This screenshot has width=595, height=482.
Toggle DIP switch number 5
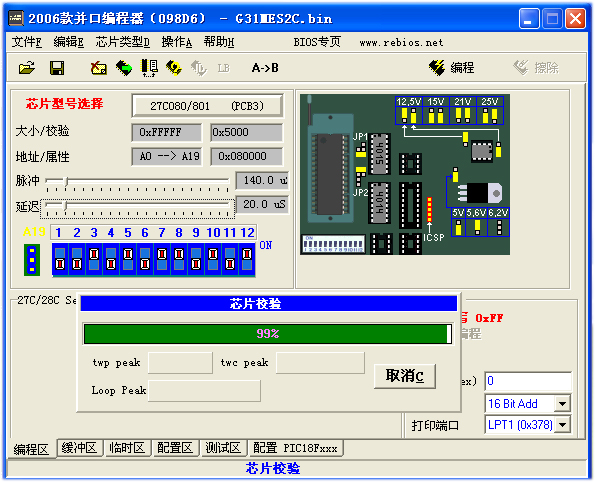coord(128,259)
